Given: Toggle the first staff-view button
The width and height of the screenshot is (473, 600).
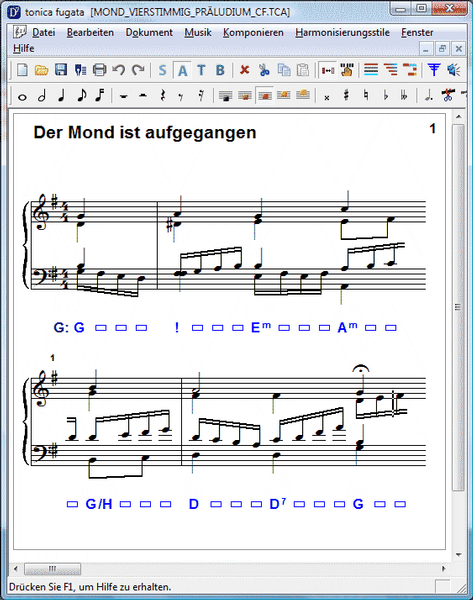Looking at the screenshot, I should [225, 96].
